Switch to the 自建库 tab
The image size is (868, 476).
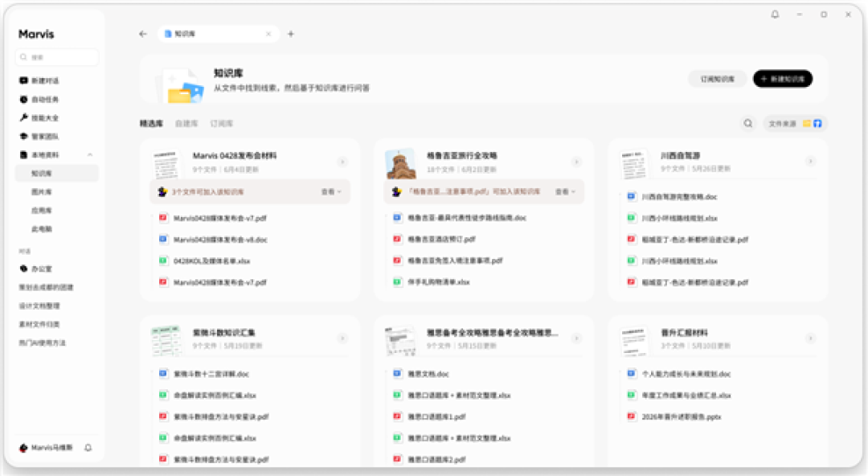(x=186, y=123)
